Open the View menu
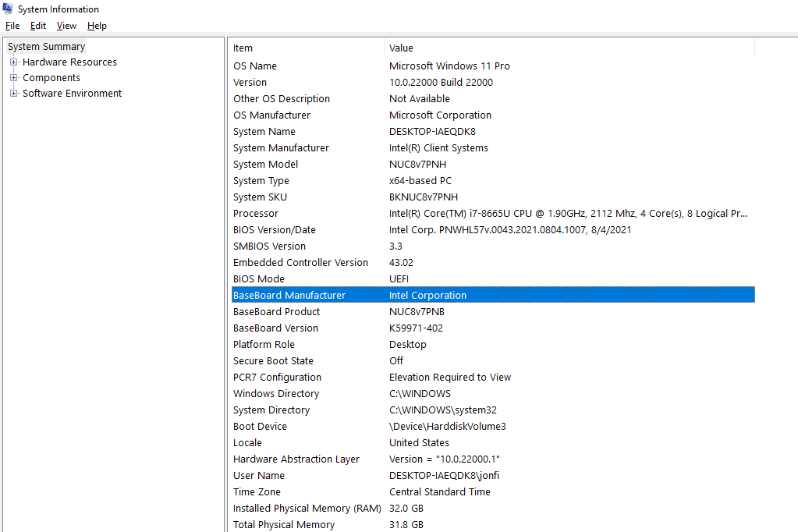Screen dimensions: 798x532 [66, 26]
